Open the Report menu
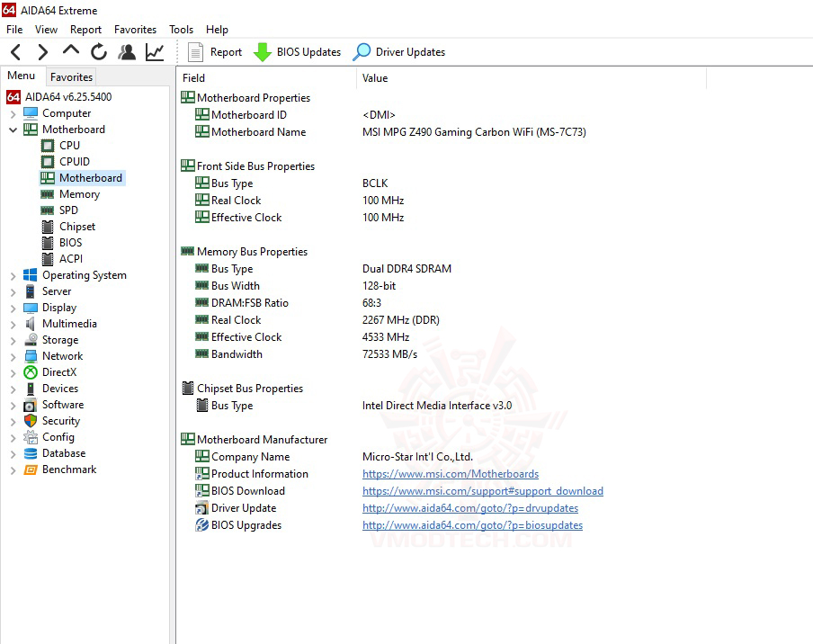 [x=85, y=30]
